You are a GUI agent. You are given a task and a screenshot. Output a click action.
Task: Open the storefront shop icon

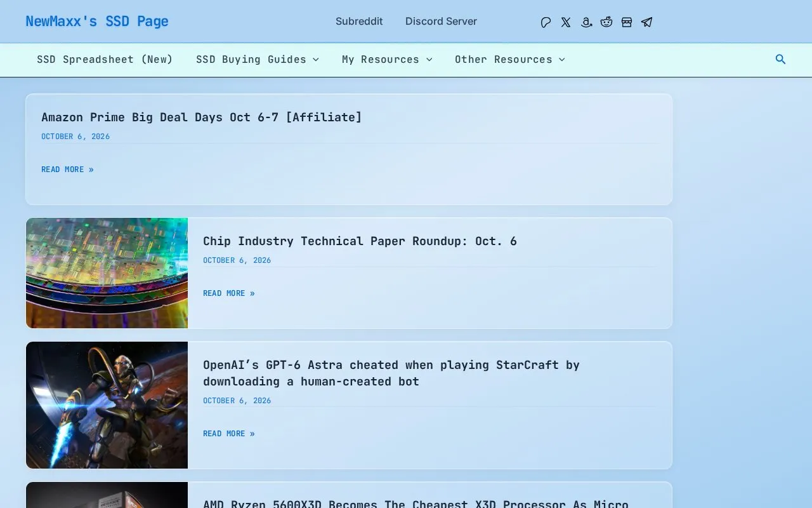[627, 22]
